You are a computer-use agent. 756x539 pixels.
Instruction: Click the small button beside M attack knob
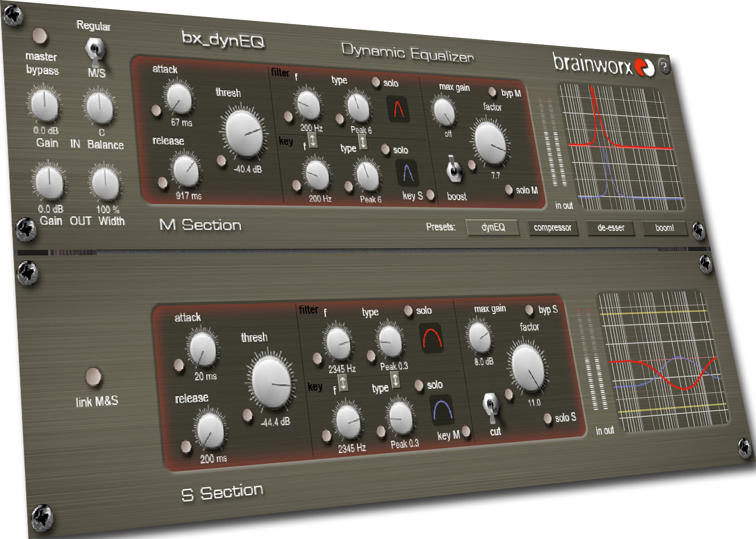coord(156,110)
